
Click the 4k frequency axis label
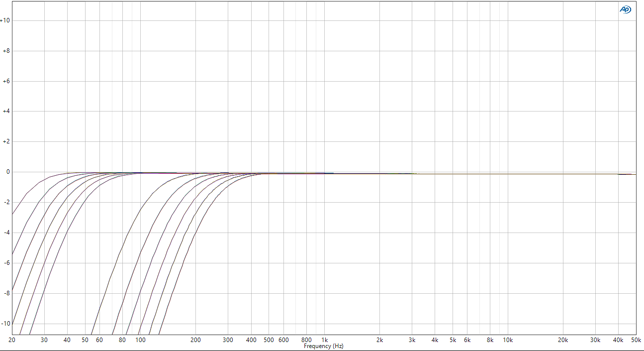435,340
